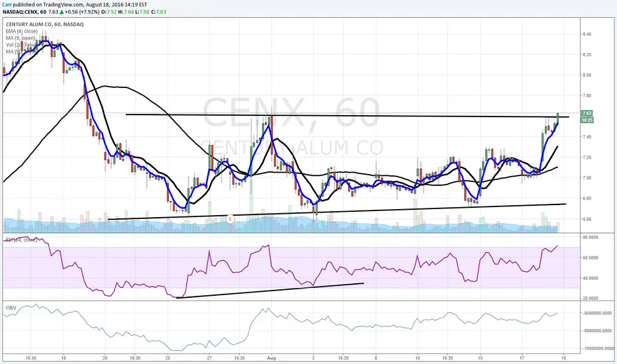The height and width of the screenshot is (364, 617).
Task: Select the 'EMA (4, close)' indicator legend
Action: [x=22, y=31]
